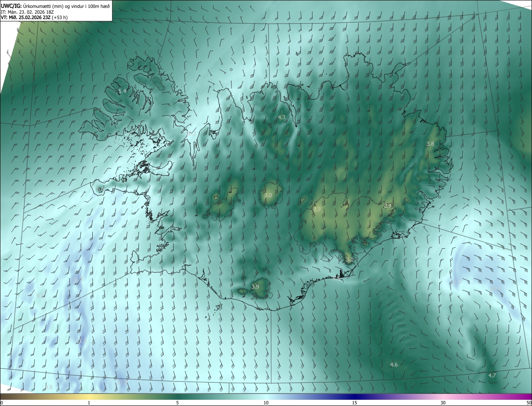Click the 5.4 value label over the Westfjords

point(123,91)
